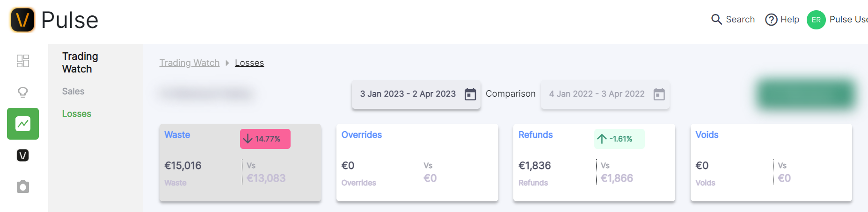Select the Voids summary card
868x212 pixels.
[x=771, y=163]
